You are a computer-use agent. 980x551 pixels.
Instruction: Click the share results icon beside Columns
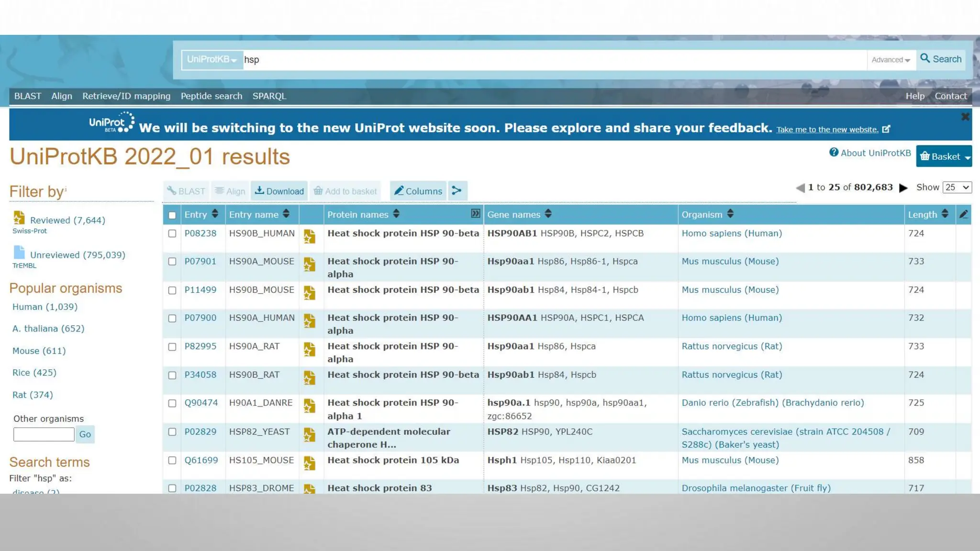(x=457, y=191)
